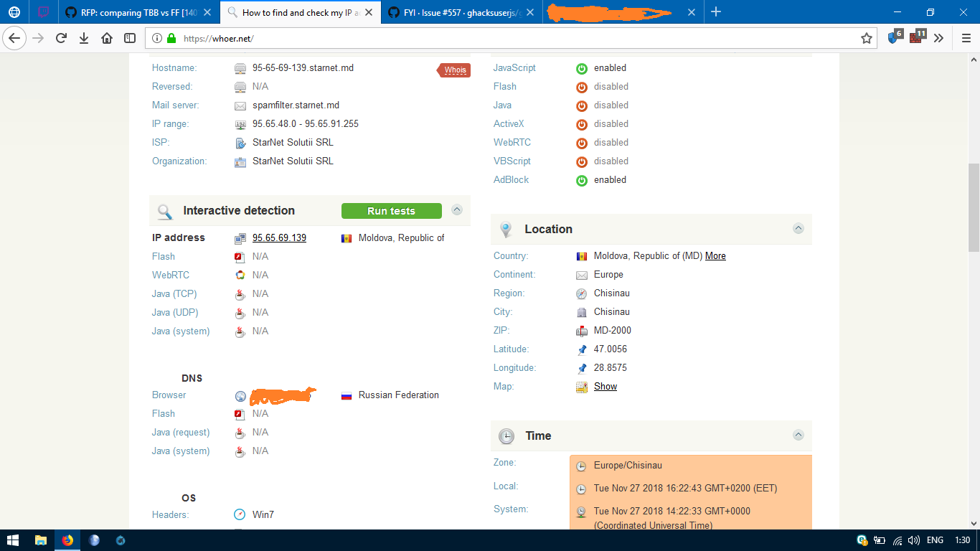Click the globe icon next to Browser DNS
The height and width of the screenshot is (551, 980).
coord(240,395)
